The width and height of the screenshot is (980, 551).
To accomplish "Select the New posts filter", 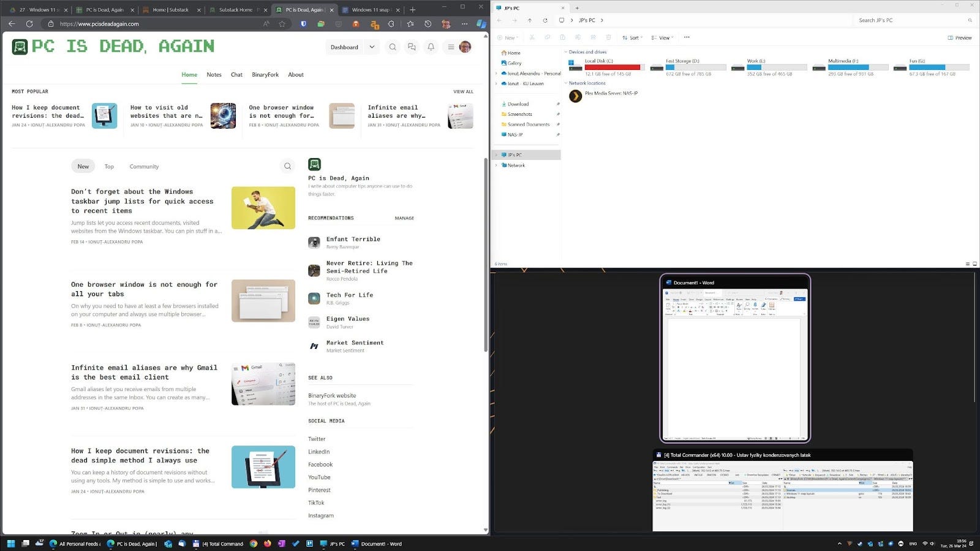I will pyautogui.click(x=83, y=166).
